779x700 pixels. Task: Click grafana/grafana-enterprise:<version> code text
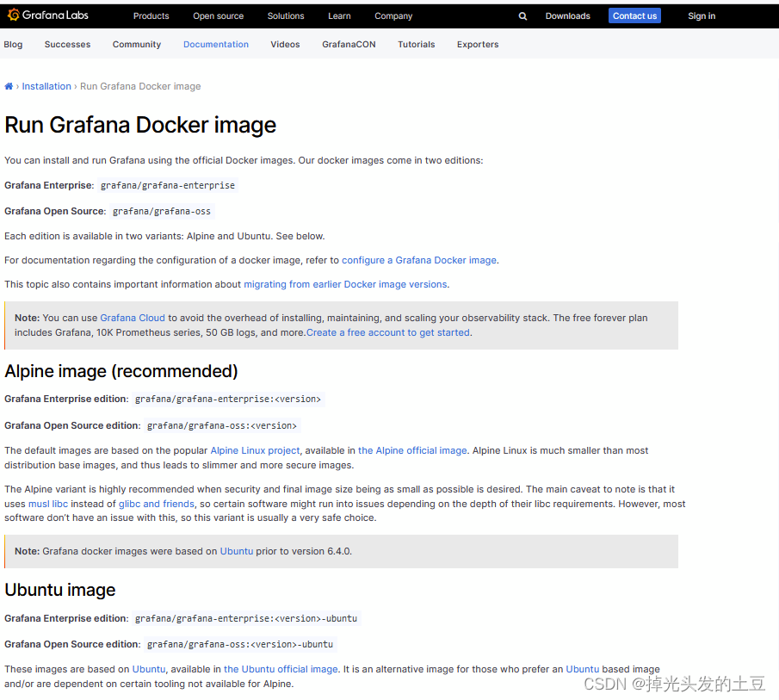click(x=228, y=399)
